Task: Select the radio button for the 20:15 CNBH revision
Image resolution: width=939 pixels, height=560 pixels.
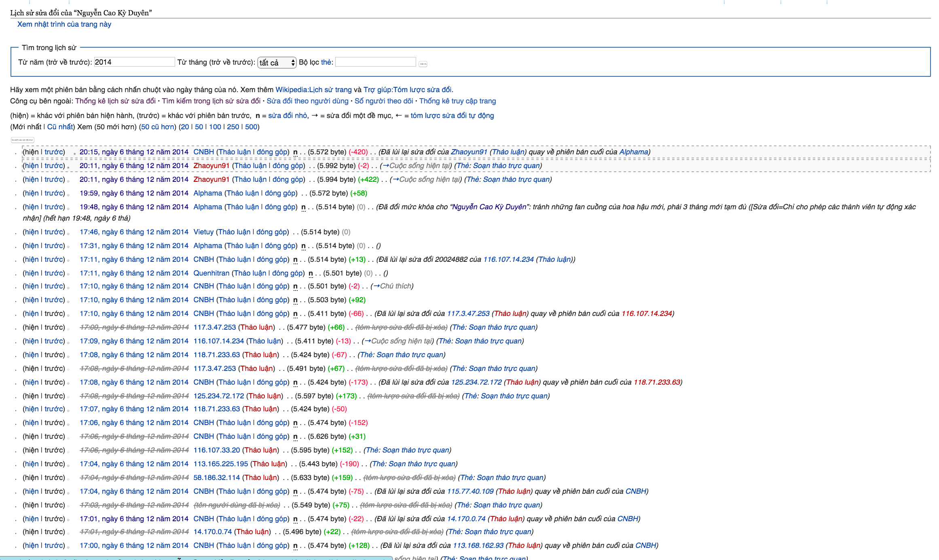Action: (x=74, y=154)
